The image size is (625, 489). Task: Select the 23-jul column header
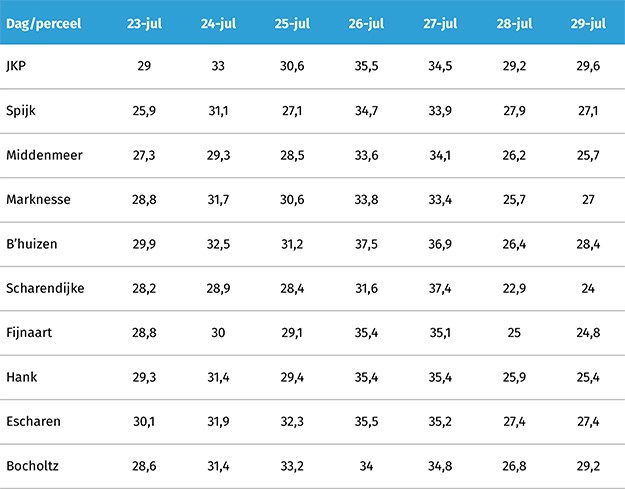point(146,21)
